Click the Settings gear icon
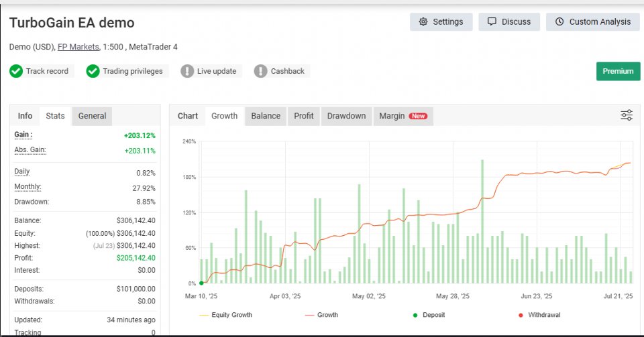The image size is (644, 337). 423,22
